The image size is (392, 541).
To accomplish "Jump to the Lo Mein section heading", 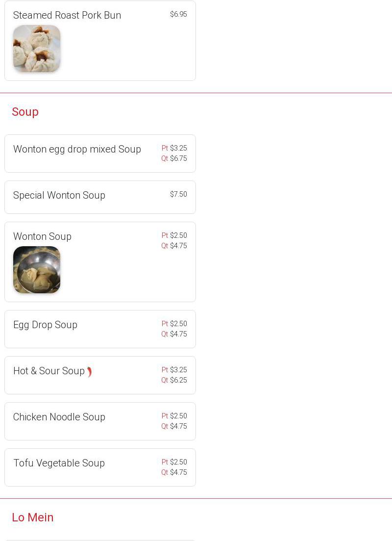I will [33, 517].
